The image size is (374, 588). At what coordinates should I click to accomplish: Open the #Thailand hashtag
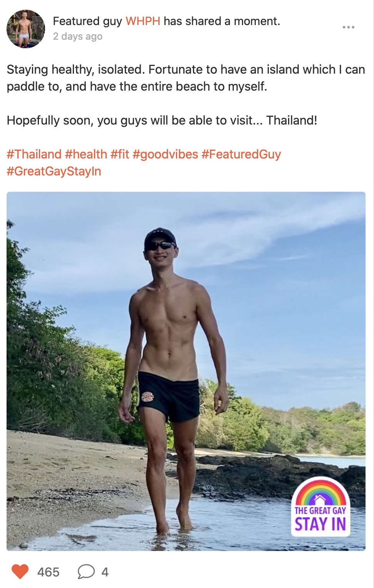point(34,154)
